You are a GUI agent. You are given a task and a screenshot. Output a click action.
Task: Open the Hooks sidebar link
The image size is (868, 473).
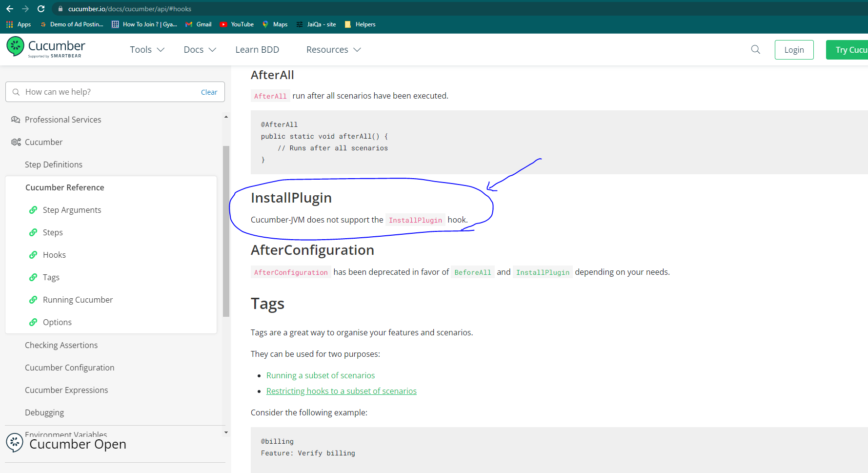tap(54, 255)
